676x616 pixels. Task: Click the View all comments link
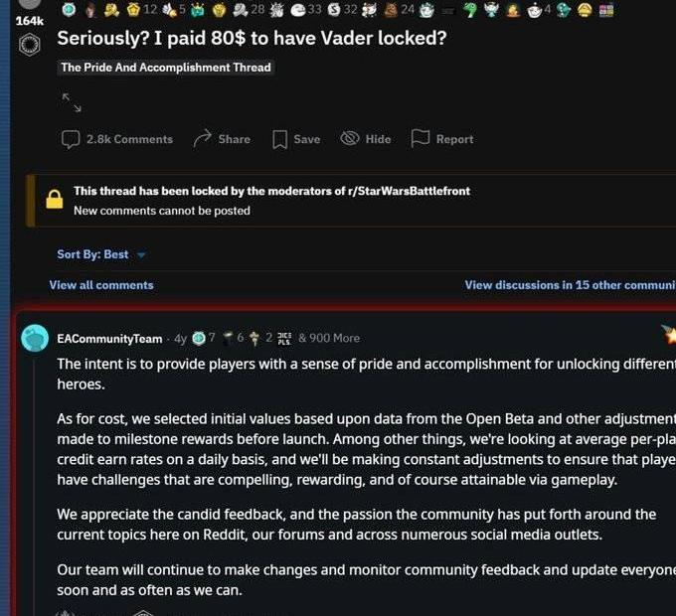tap(101, 285)
